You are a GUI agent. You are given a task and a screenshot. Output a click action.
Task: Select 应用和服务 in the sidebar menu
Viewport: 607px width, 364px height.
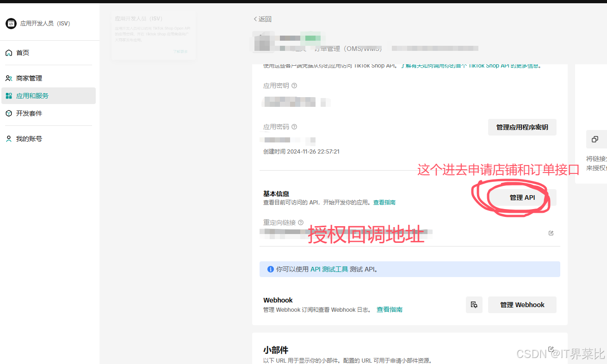(49, 96)
